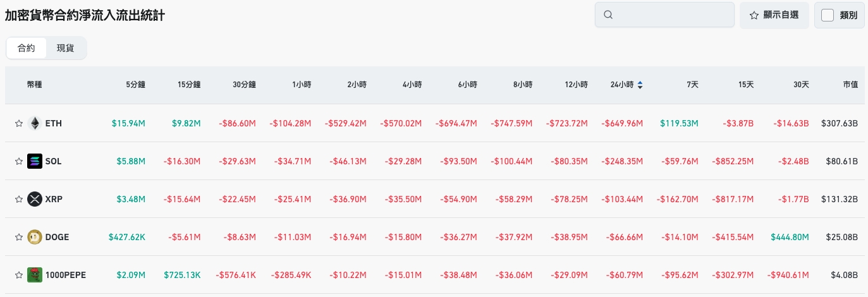Open the 1000PEPE coin link
Screen dimensions: 868x297
(66, 275)
